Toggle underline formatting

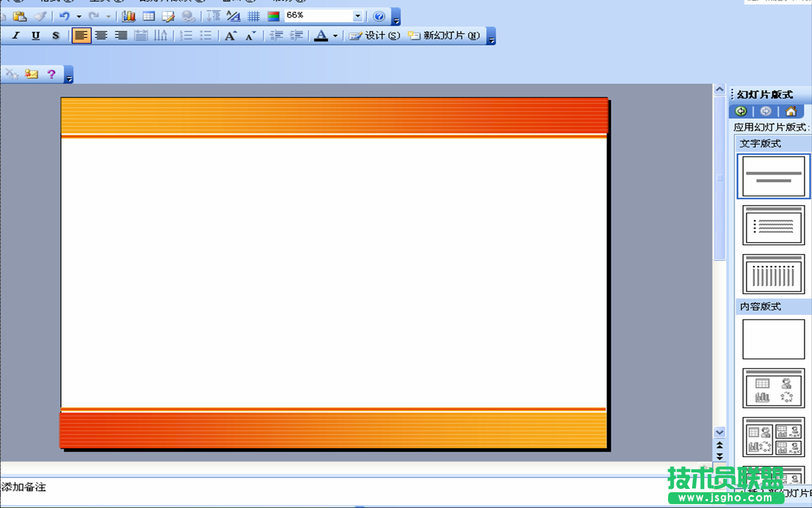coord(36,36)
